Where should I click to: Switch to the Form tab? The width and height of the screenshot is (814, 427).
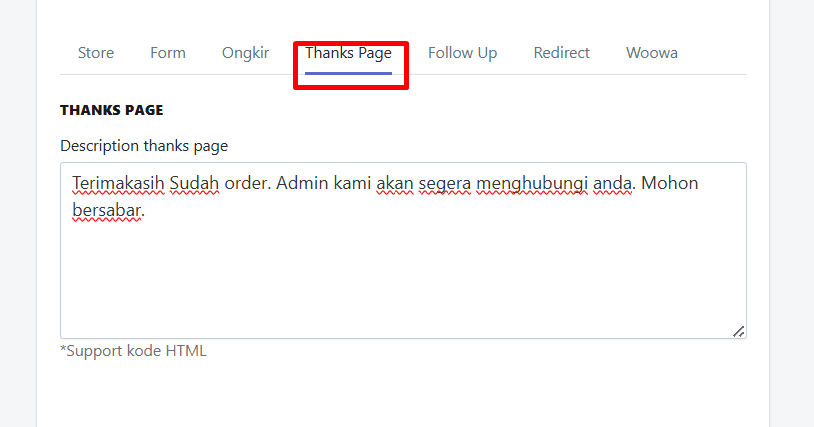click(x=168, y=53)
